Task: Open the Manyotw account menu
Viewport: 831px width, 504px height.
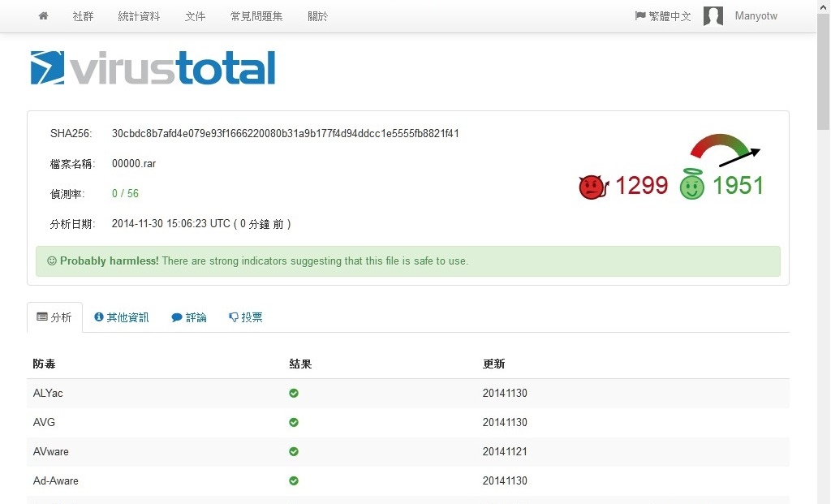Action: coord(756,16)
